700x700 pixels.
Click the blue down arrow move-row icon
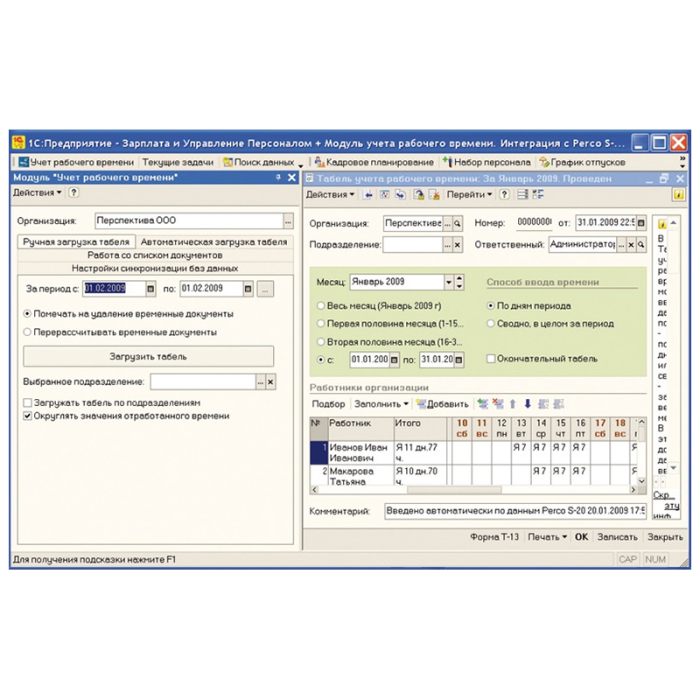(x=528, y=404)
